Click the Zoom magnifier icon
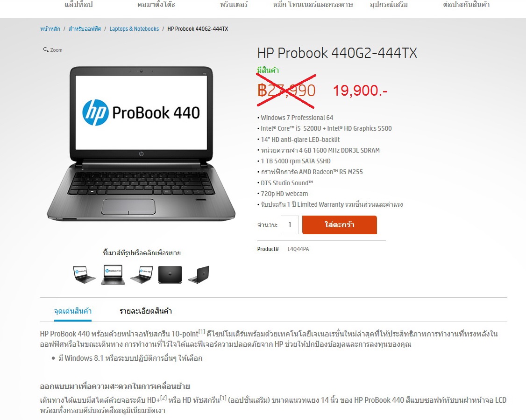This screenshot has width=526, height=420. [46, 49]
